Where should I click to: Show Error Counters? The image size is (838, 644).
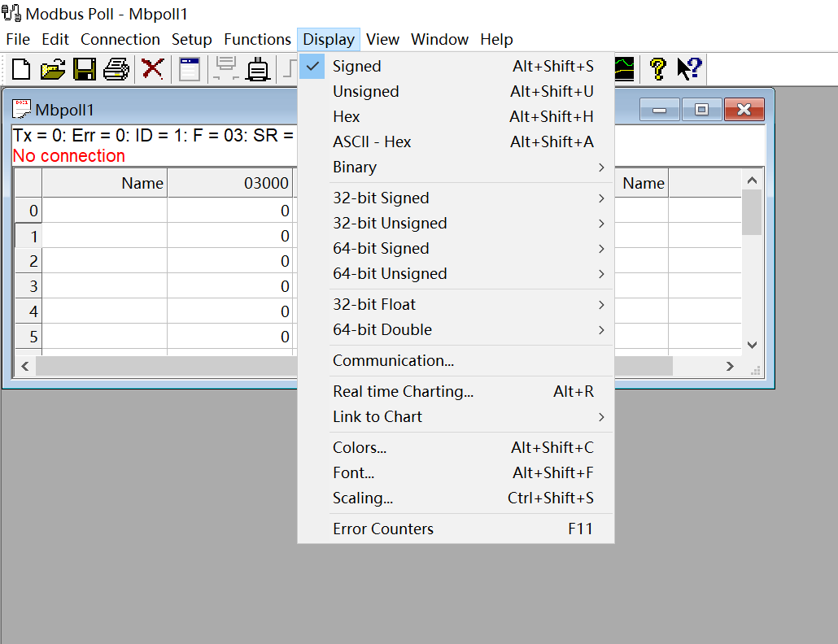[x=456, y=529]
